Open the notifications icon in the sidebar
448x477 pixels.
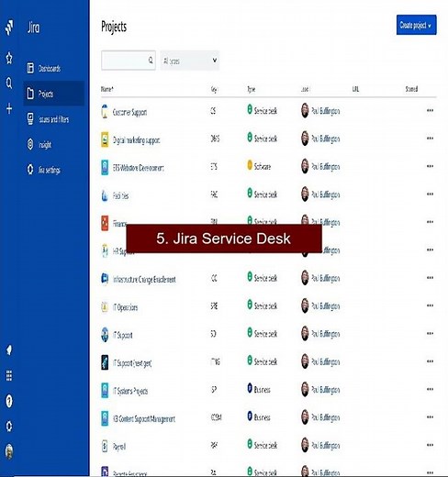point(9,349)
